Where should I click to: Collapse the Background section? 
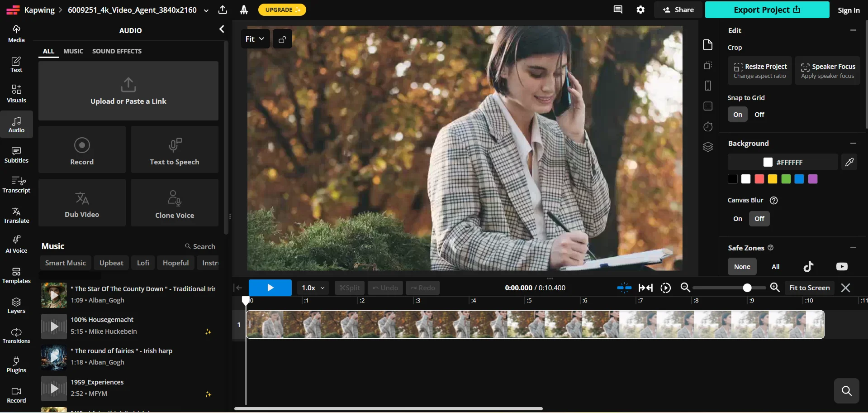coord(853,144)
